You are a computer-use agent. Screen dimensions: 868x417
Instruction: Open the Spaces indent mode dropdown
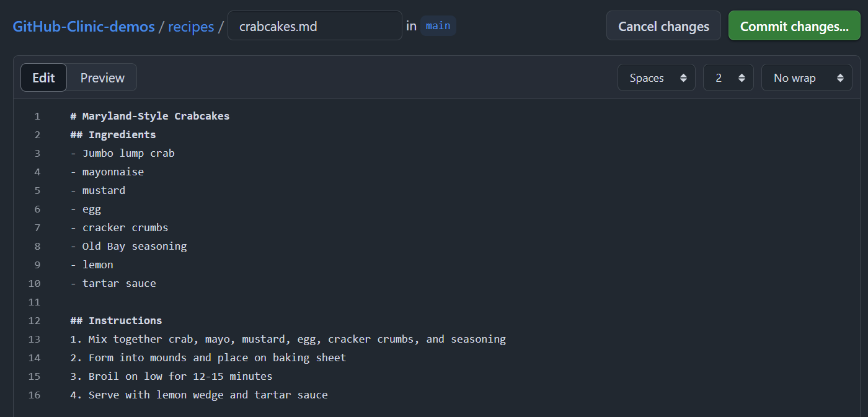point(657,78)
